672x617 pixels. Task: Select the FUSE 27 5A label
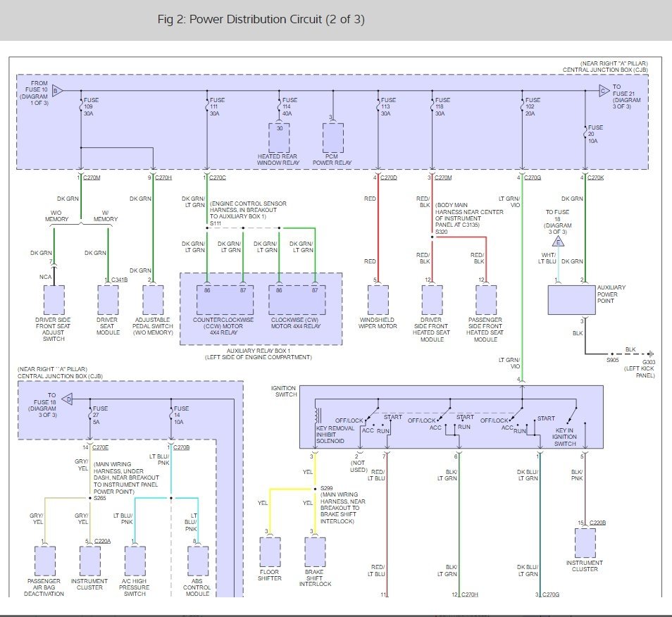(x=100, y=415)
